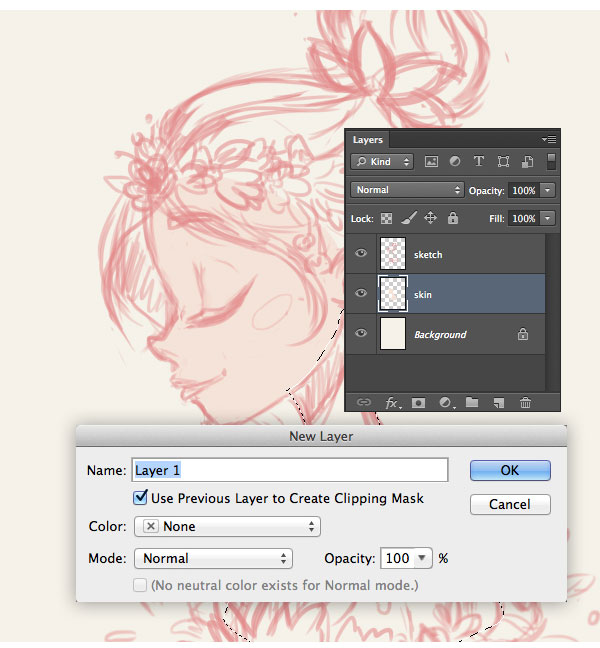Open the Layers panel Opacity arrow

pos(548,191)
